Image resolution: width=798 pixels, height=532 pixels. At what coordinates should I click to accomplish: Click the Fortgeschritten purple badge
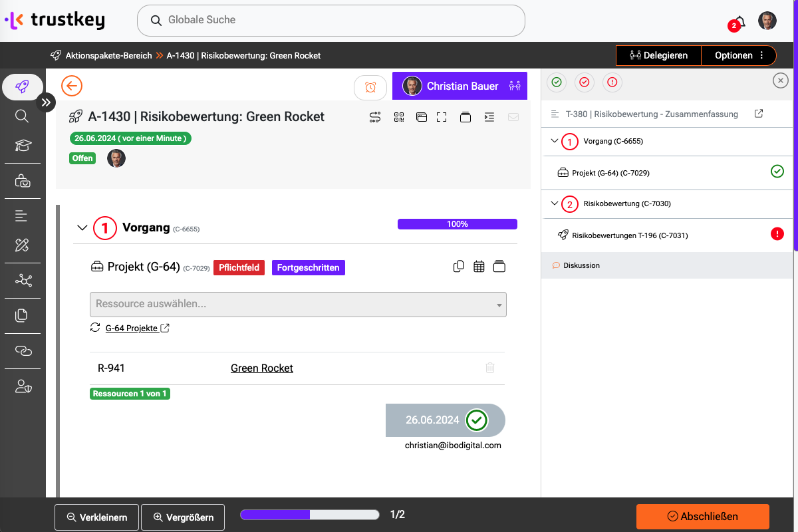coord(309,267)
